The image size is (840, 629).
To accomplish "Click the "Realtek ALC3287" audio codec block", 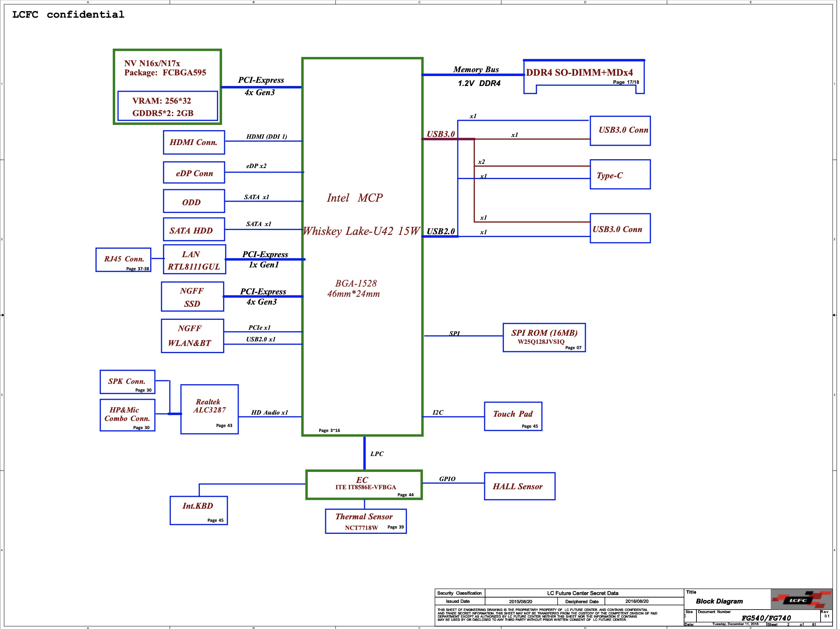I will point(210,409).
